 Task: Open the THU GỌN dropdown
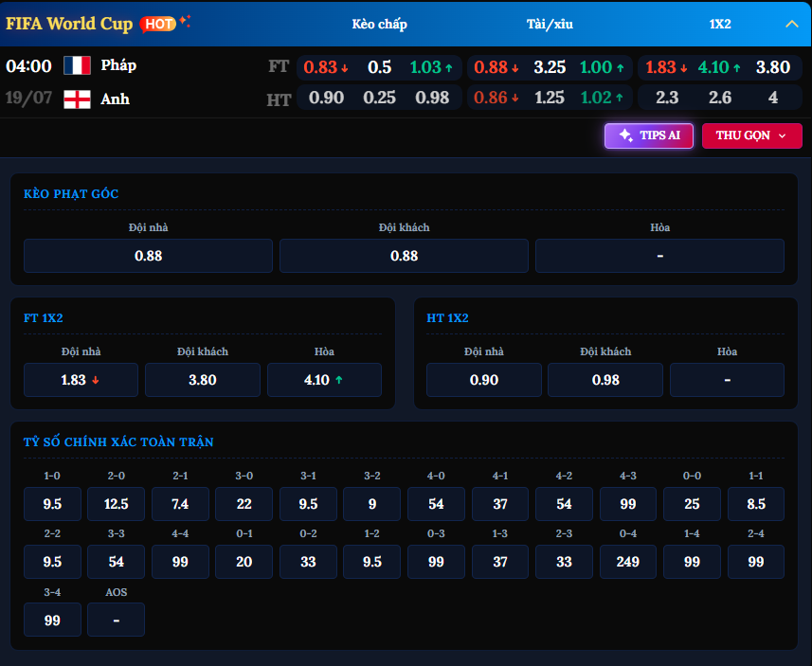tap(751, 135)
